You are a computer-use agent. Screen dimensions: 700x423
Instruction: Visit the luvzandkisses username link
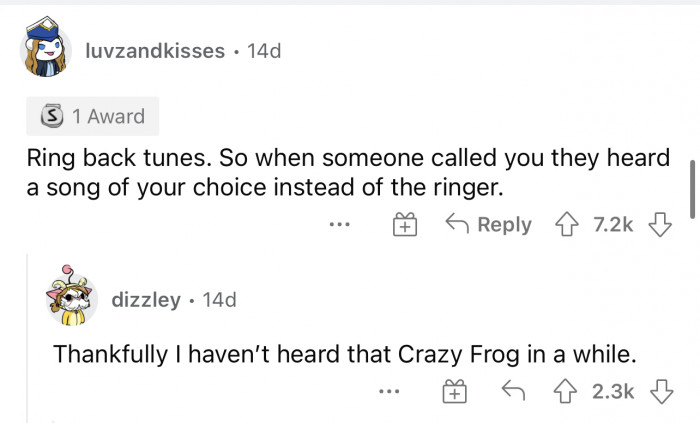[x=156, y=51]
